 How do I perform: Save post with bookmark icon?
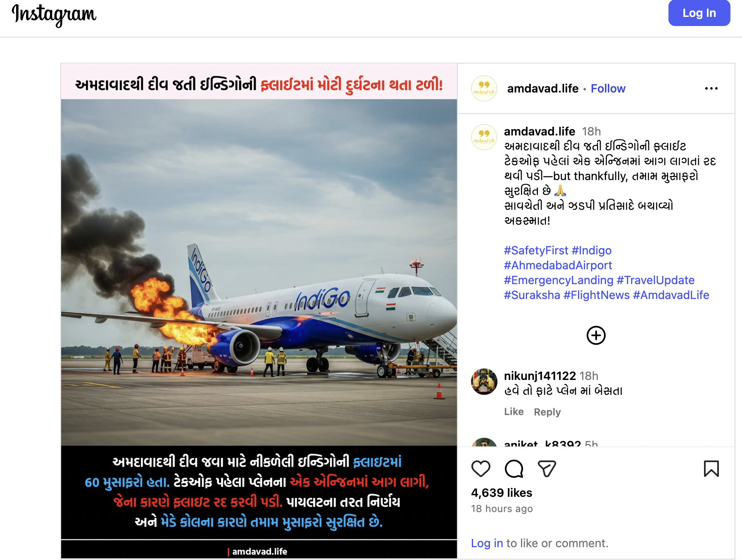pos(711,469)
